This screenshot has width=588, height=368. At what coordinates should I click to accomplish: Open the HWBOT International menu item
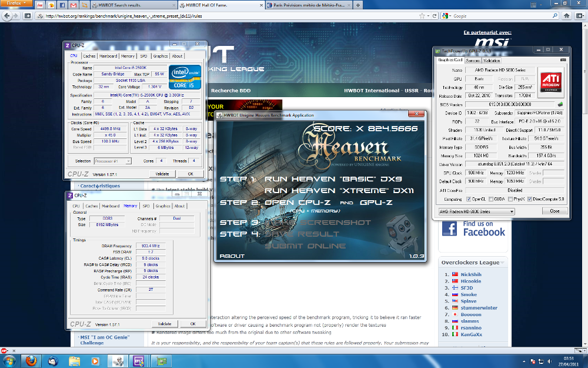372,91
